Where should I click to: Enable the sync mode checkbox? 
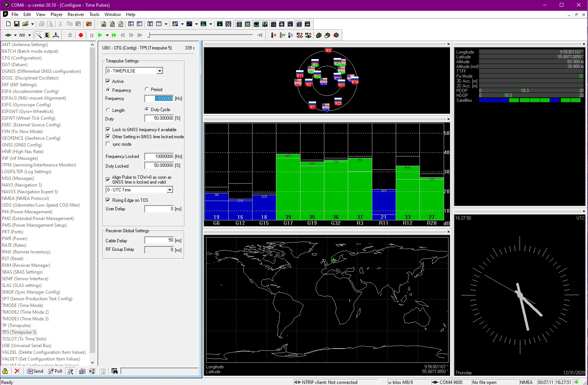coord(108,144)
